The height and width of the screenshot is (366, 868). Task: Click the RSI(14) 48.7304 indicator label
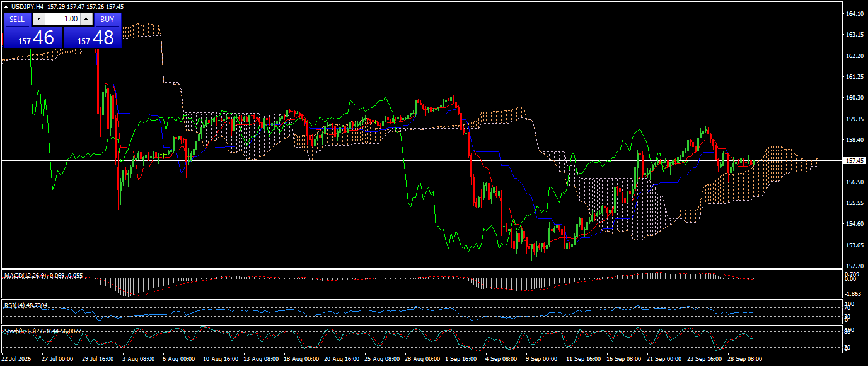pyautogui.click(x=26, y=305)
